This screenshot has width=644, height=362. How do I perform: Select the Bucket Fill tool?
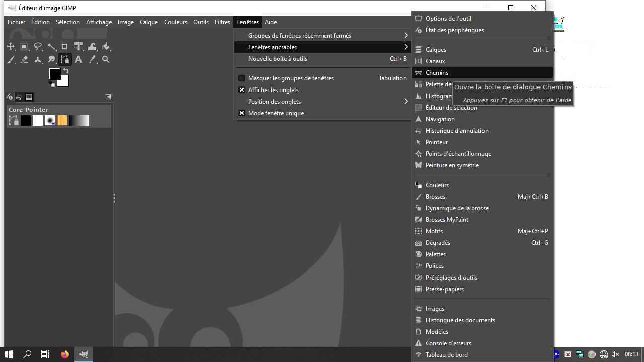(106, 47)
